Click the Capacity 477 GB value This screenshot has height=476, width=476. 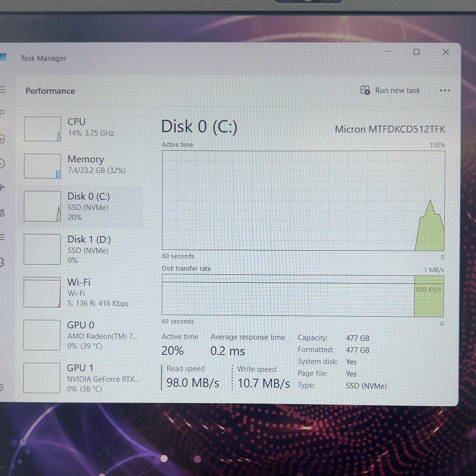(x=358, y=338)
